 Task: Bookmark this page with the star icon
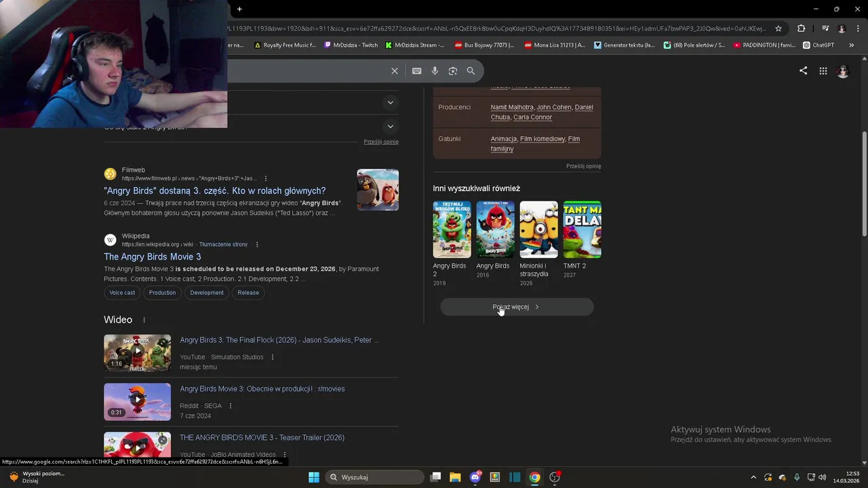tap(778, 28)
